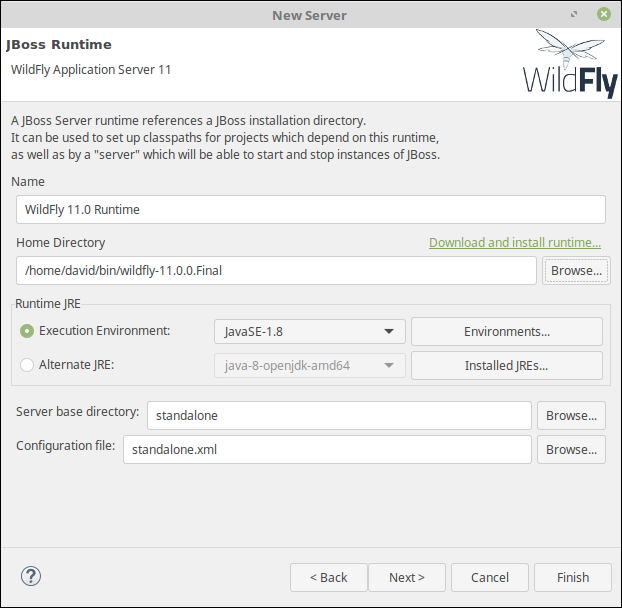Close the New Server dialog
The height and width of the screenshot is (608, 622).
pyautogui.click(x=603, y=15)
